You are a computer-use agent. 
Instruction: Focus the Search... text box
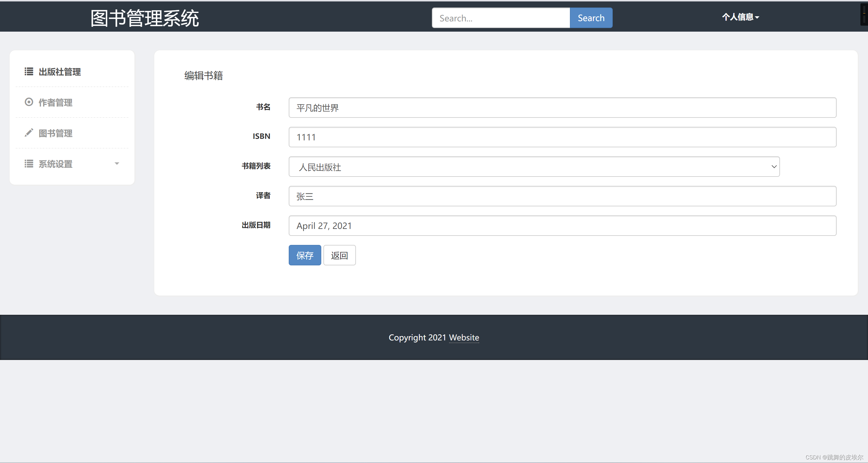point(501,18)
